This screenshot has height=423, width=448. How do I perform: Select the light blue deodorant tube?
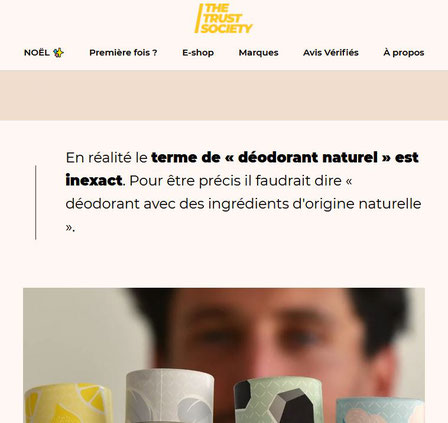(380, 411)
